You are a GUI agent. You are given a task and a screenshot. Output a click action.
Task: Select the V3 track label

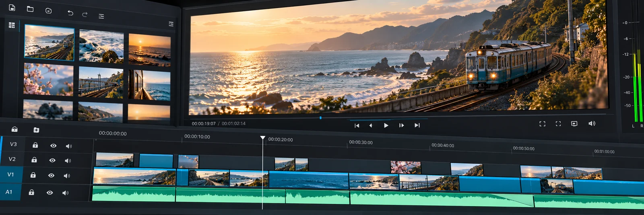coord(13,144)
